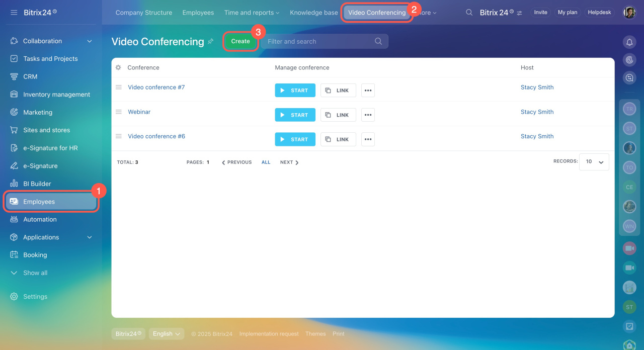Image resolution: width=644 pixels, height=350 pixels.
Task: Open Collaboration in the sidebar
Action: (x=42, y=41)
